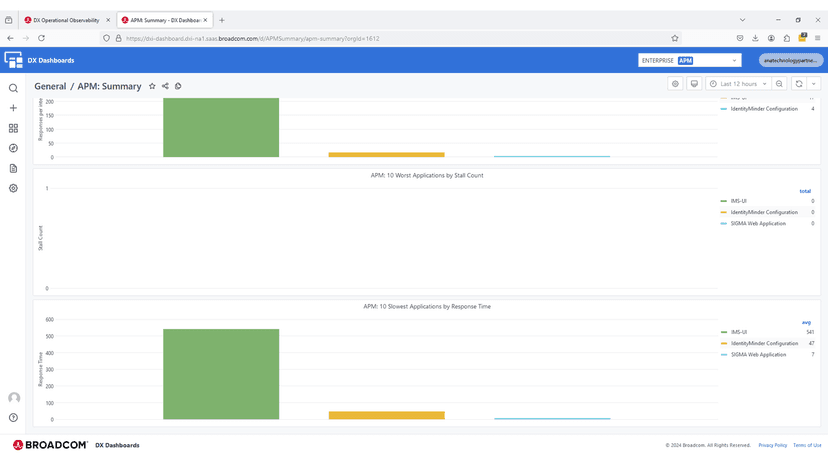Image resolution: width=828 pixels, height=466 pixels.
Task: Toggle IMS-UI series in the Stall Count legend
Action: pos(738,201)
